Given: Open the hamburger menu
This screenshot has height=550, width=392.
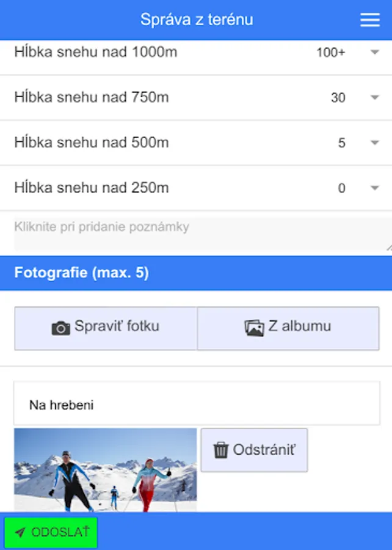Looking at the screenshot, I should (370, 20).
